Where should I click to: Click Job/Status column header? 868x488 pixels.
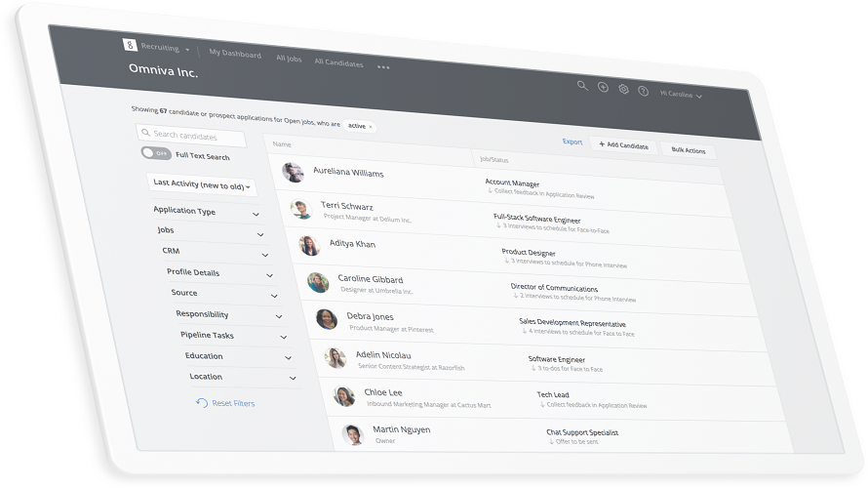tap(493, 159)
